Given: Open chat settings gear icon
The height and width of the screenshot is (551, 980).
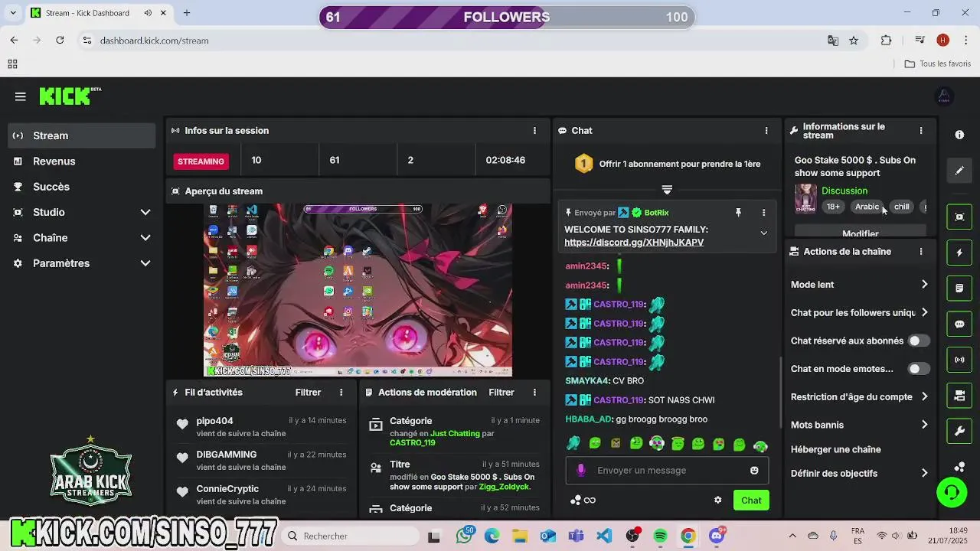Looking at the screenshot, I should [718, 500].
